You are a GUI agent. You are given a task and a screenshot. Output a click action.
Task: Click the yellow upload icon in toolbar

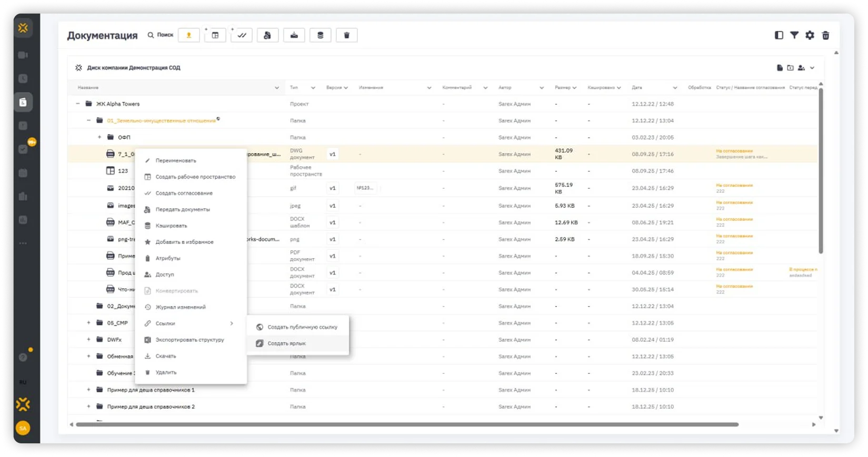188,35
